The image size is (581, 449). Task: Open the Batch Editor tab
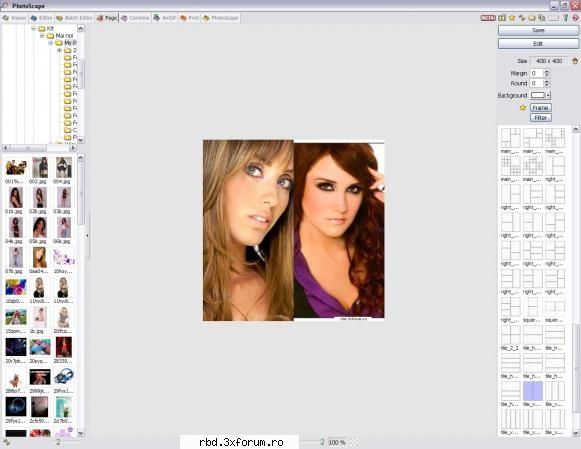[x=74, y=18]
